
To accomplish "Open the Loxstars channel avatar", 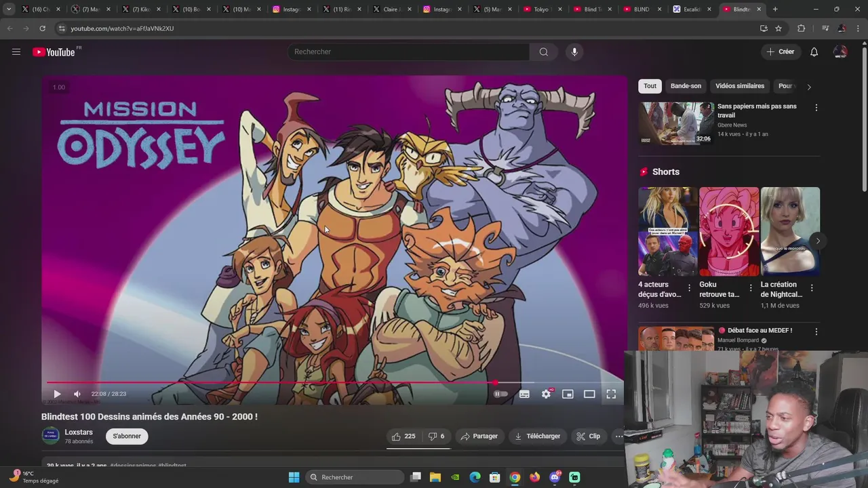I will pyautogui.click(x=50, y=436).
